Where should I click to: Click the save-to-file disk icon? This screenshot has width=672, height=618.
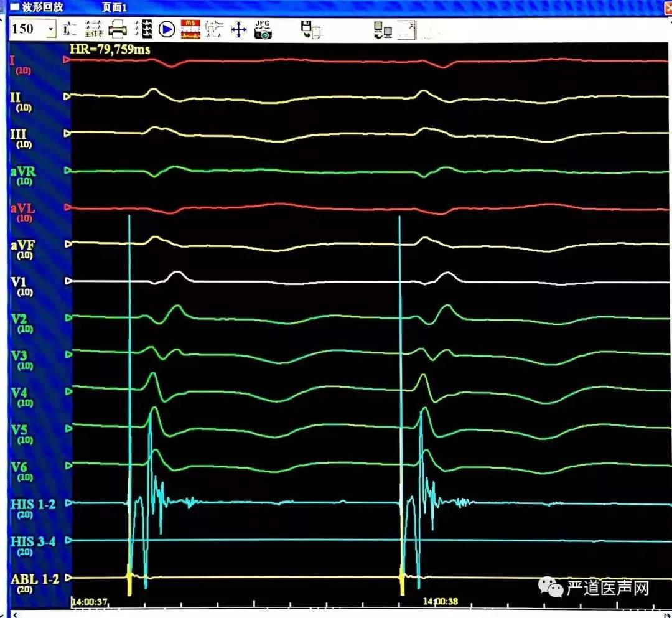click(310, 30)
